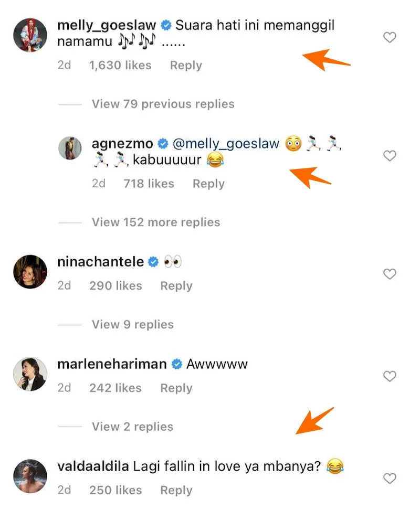Tap the heart beside ninachantele's comment
Image resolution: width=420 pixels, height=510 pixels.
(x=390, y=274)
